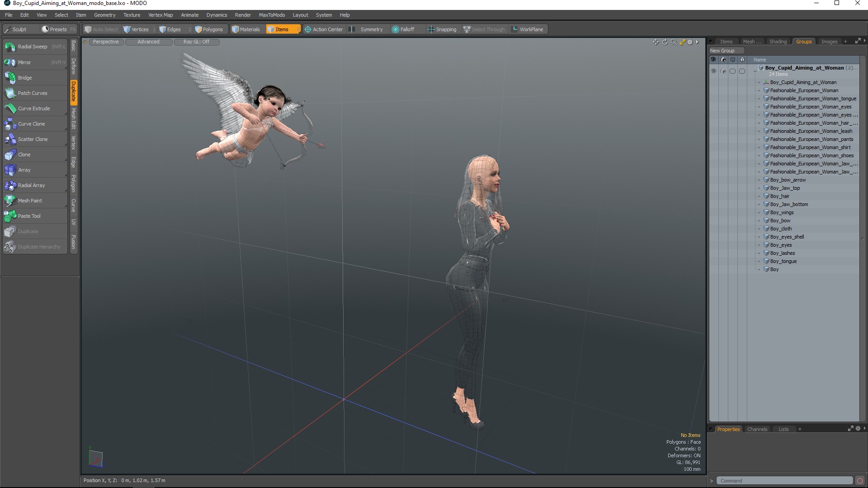Viewport: 868px width, 488px height.
Task: Choose the Bridge tool
Action: [35, 78]
